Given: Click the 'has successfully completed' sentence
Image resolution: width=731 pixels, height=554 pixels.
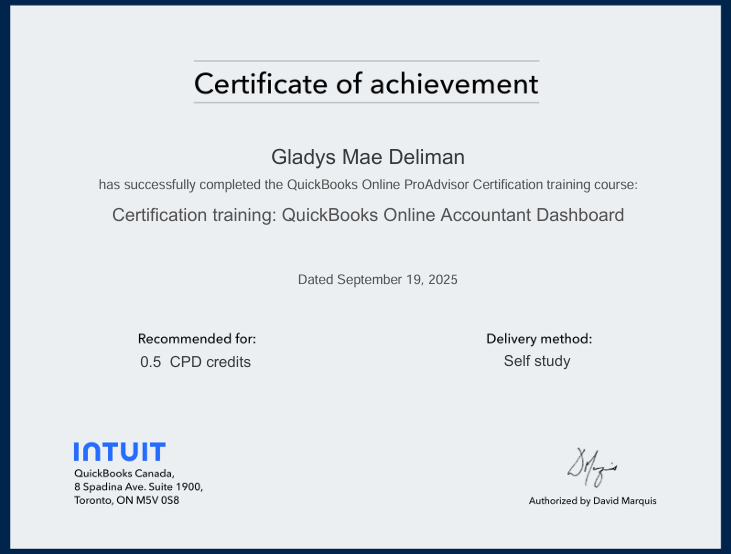Looking at the screenshot, I should click(x=368, y=185).
